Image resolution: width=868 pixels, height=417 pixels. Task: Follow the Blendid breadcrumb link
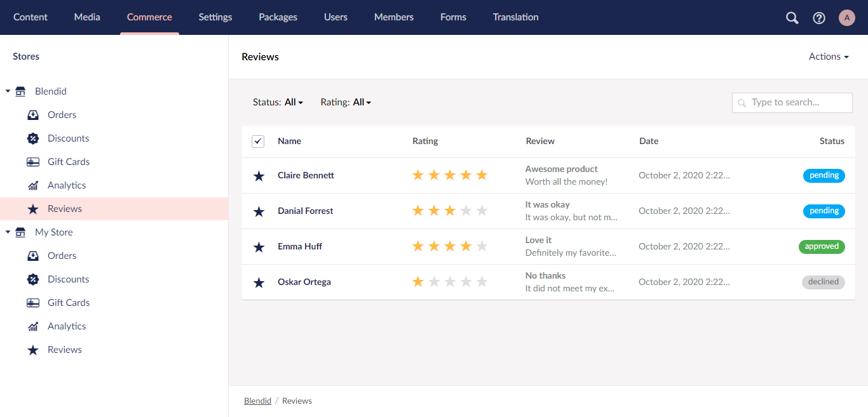pos(257,400)
